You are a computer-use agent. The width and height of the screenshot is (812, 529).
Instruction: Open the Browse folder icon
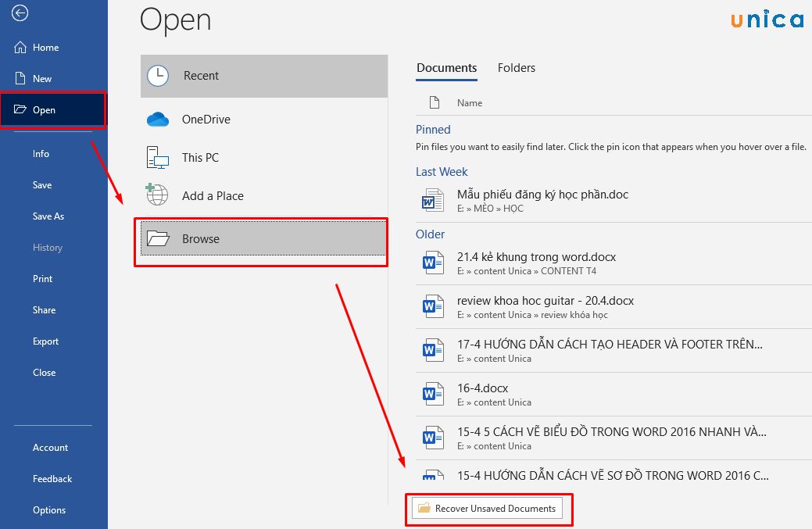(157, 238)
